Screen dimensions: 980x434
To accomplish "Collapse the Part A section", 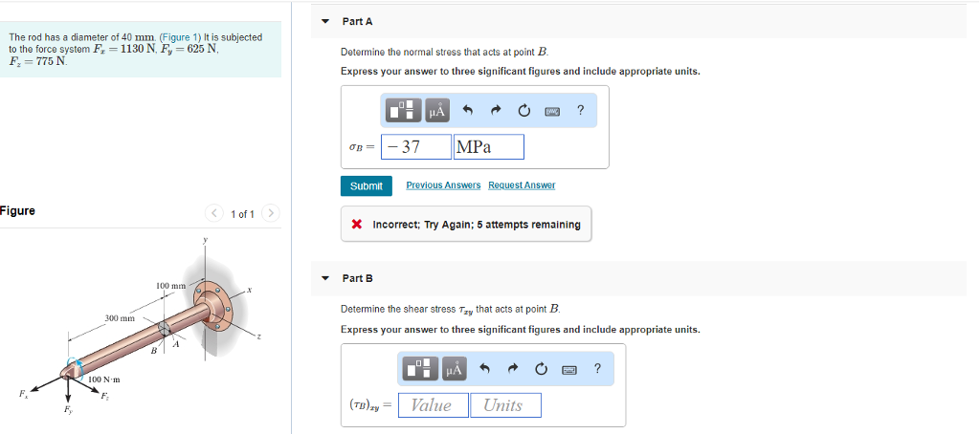I will [x=324, y=21].
